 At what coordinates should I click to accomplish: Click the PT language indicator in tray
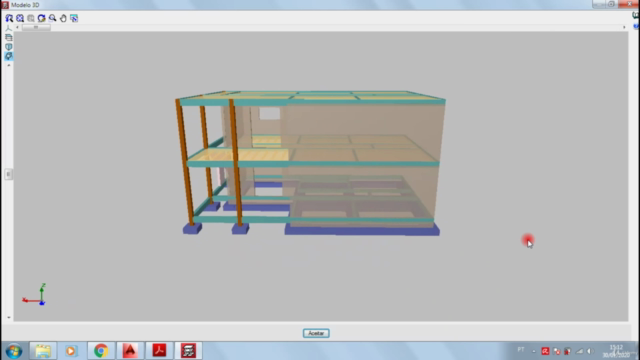[x=521, y=350]
